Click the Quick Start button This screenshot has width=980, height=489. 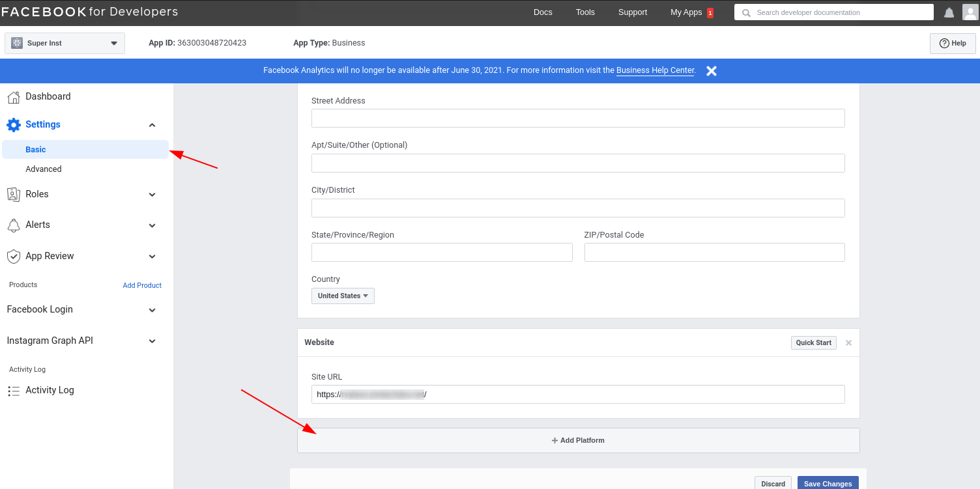pos(814,342)
